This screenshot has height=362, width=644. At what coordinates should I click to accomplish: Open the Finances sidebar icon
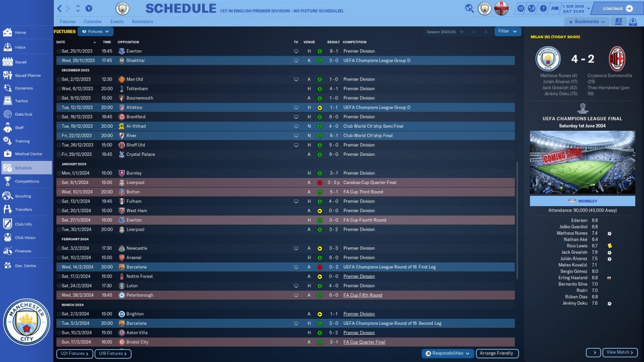point(8,251)
